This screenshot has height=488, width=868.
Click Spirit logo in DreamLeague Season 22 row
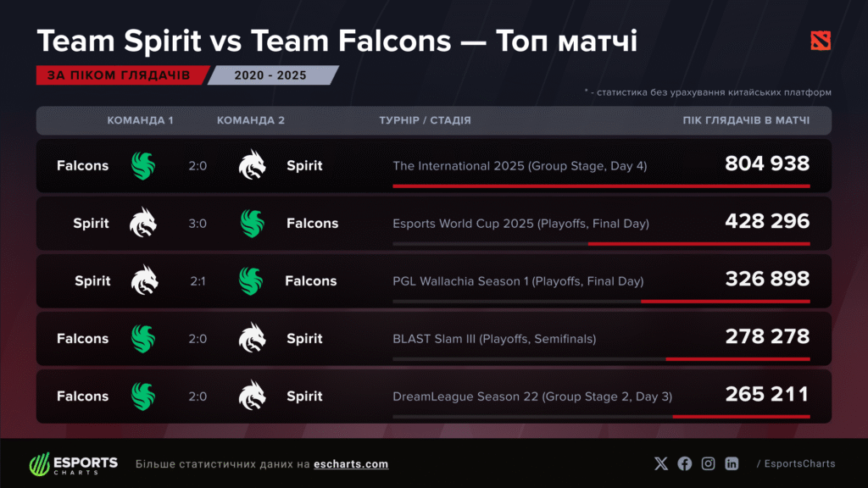click(x=252, y=396)
